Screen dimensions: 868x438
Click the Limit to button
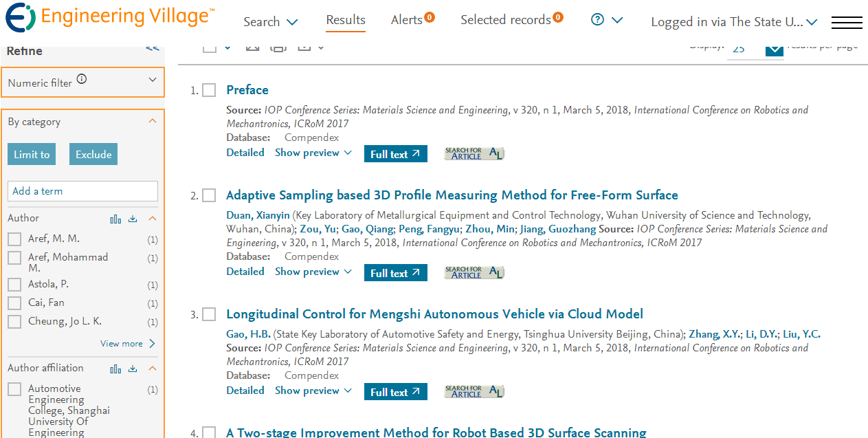tap(32, 154)
